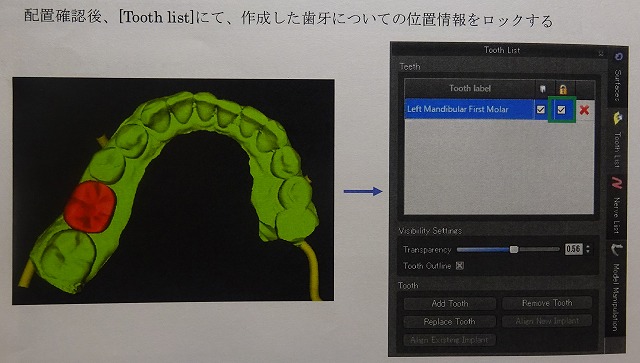The width and height of the screenshot is (640, 363).
Task: Click the Remove Tooth button
Action: [x=547, y=303]
